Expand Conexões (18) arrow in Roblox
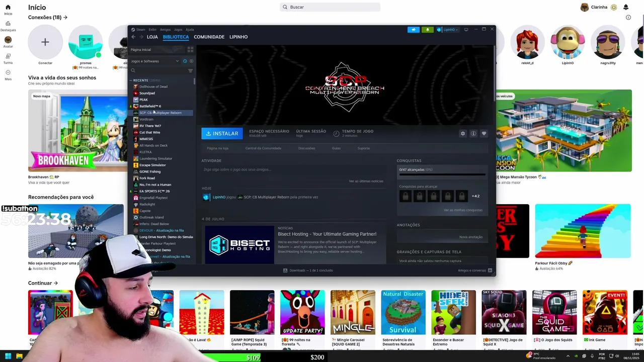 65,17
